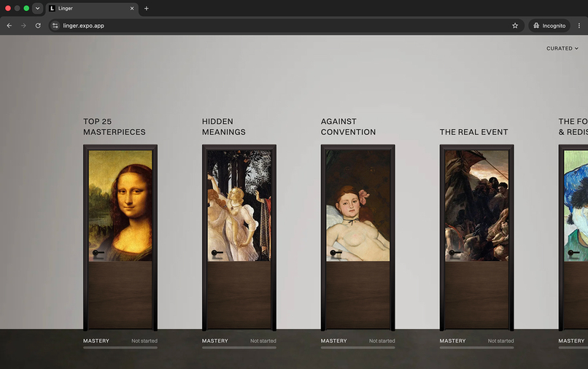Bookmark this page with star icon
Screen dimensions: 588x369
tap(515, 26)
